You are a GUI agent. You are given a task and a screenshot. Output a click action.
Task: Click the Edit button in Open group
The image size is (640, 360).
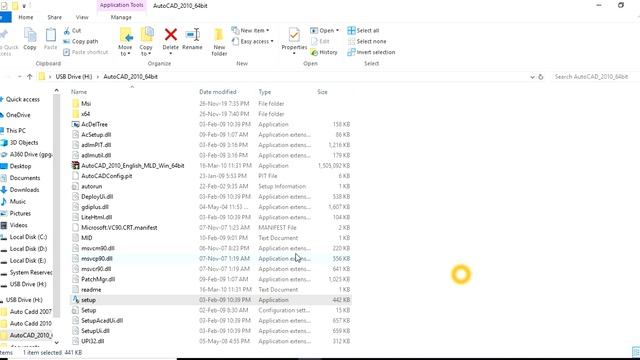320,41
